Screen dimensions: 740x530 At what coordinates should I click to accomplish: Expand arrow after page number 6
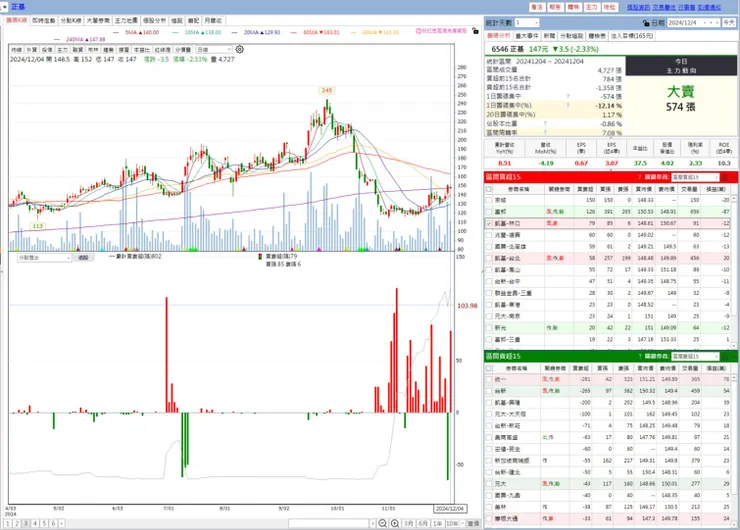pyautogui.click(x=62, y=523)
